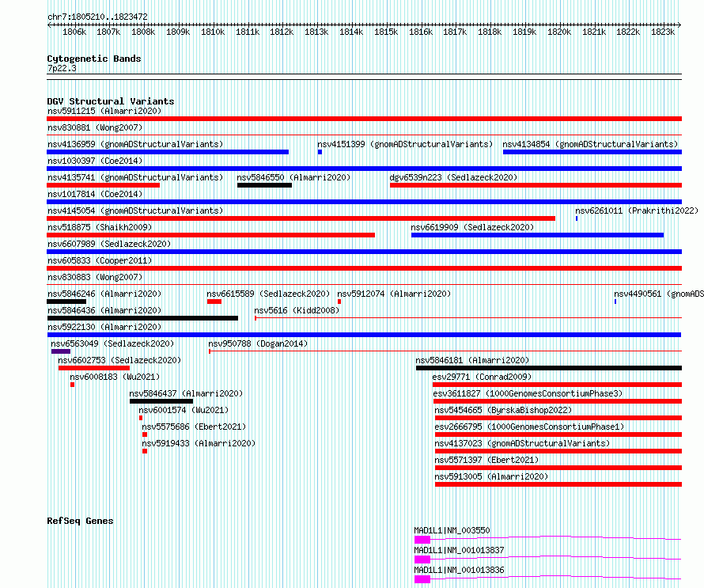Select the blue nsv6619909 (Sedlazeck2020) bar
Viewport: 704px width, 588px height.
[537, 235]
